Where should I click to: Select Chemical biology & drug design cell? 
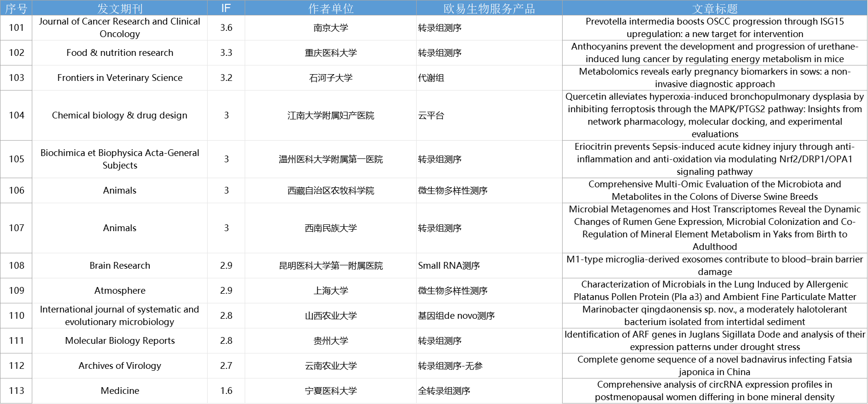coord(120,116)
